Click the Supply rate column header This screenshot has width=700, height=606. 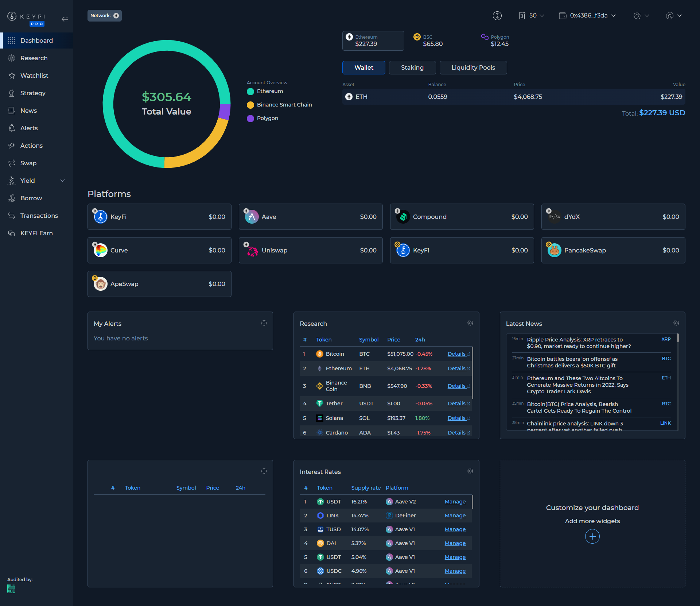(x=366, y=488)
